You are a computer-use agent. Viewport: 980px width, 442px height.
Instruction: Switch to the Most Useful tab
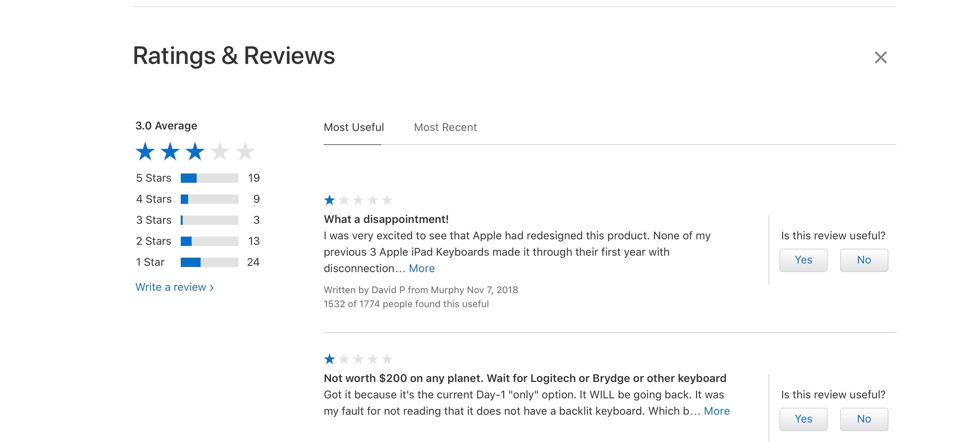coord(354,127)
